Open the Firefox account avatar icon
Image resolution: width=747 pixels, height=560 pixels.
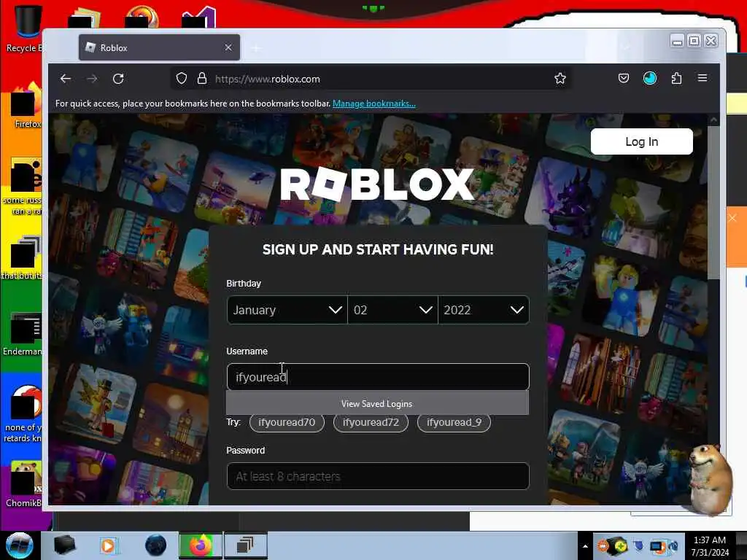point(650,78)
